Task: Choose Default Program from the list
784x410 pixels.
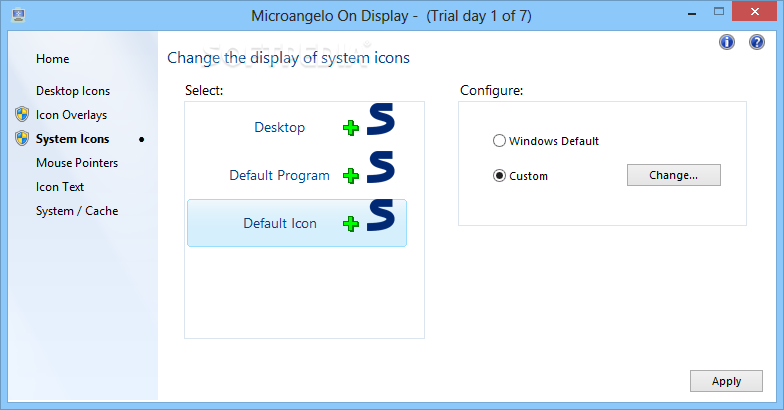Action: pyautogui.click(x=279, y=175)
